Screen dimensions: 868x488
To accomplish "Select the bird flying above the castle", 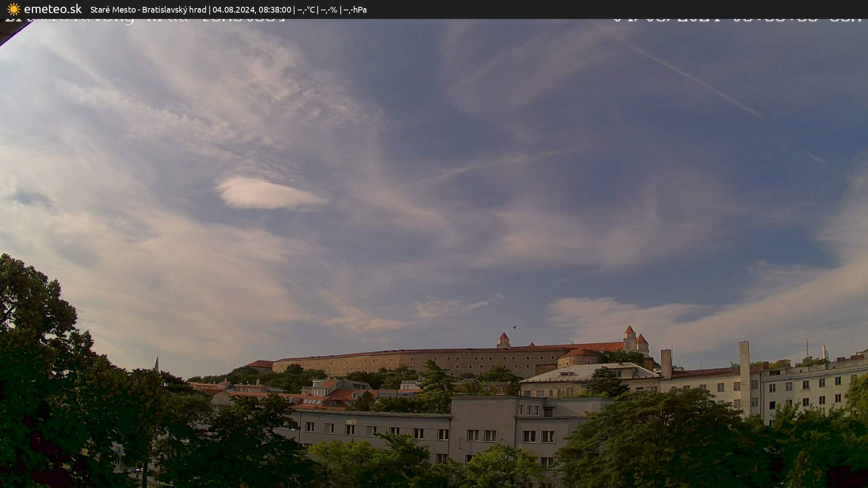I will coord(514,327).
